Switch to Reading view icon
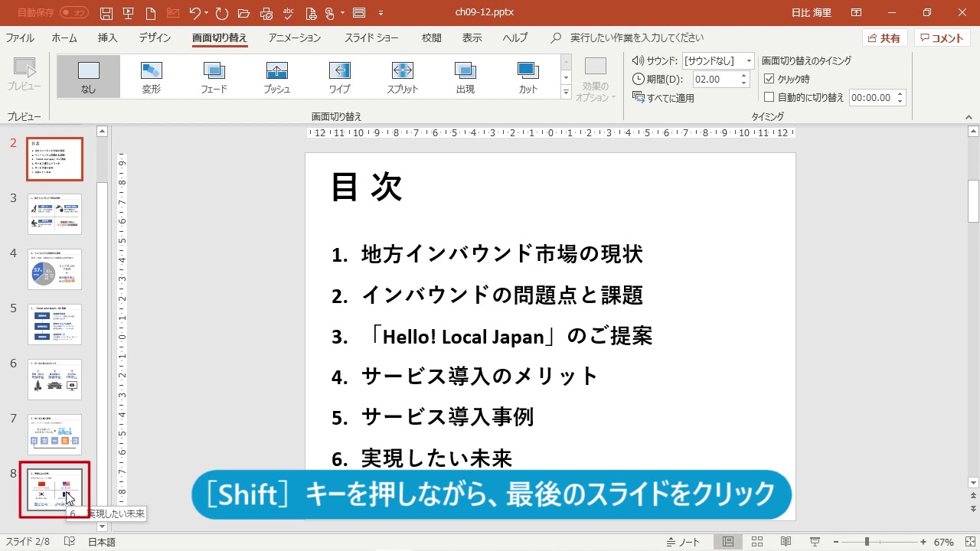 pyautogui.click(x=786, y=542)
